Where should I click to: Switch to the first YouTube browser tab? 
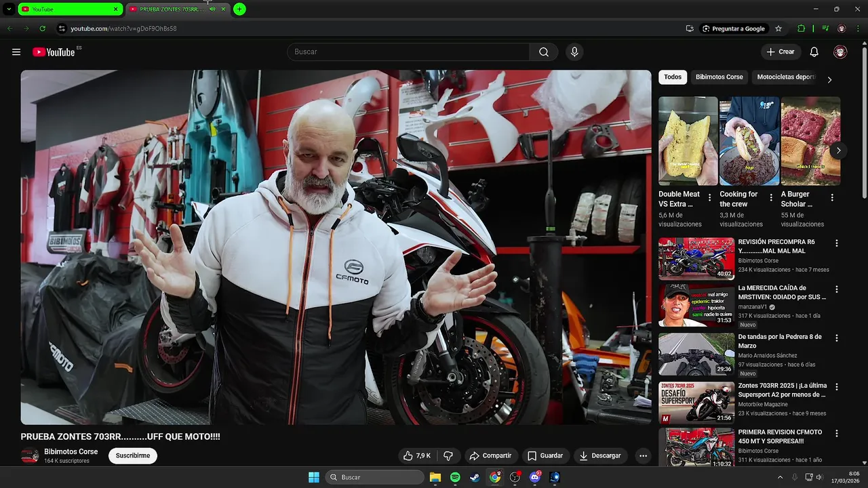pyautogui.click(x=70, y=9)
